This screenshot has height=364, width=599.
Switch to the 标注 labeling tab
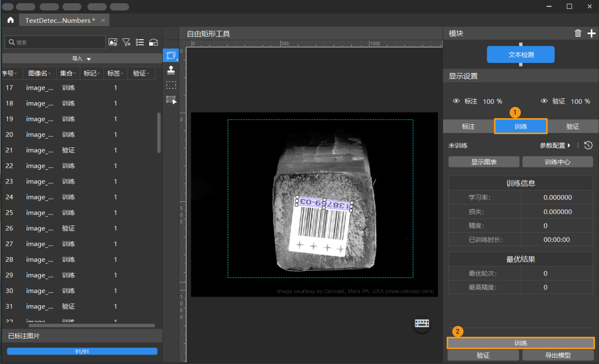click(468, 127)
